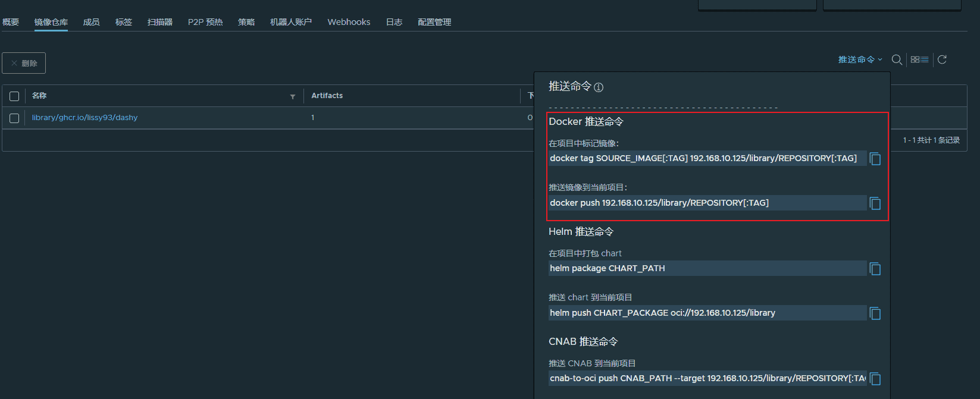Go to the 标签 tab
The image size is (980, 399).
(124, 22)
